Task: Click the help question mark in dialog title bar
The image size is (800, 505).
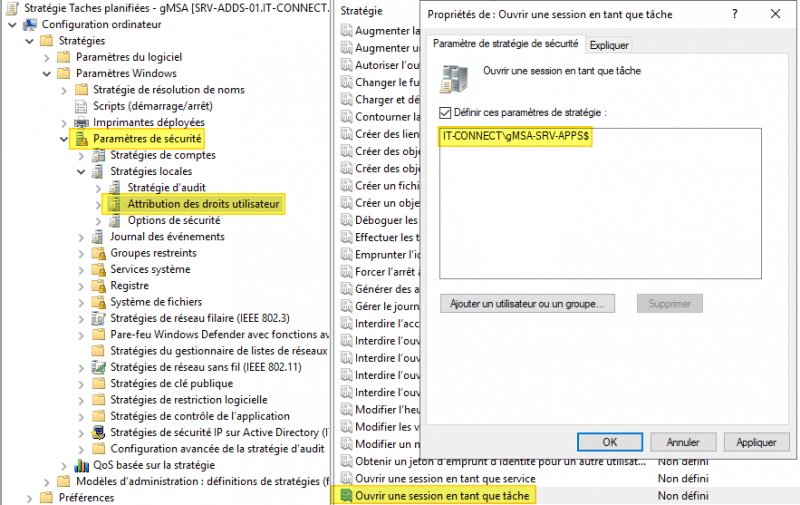Action: [x=735, y=14]
